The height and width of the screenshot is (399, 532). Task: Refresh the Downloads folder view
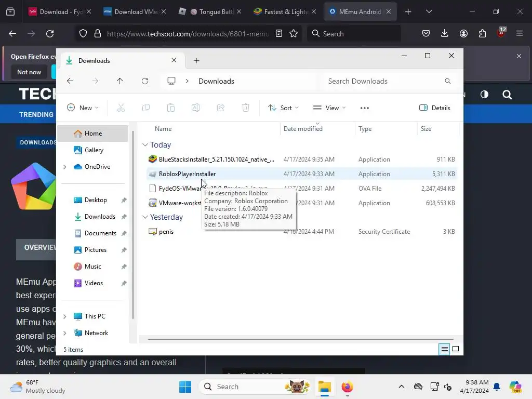(x=145, y=81)
